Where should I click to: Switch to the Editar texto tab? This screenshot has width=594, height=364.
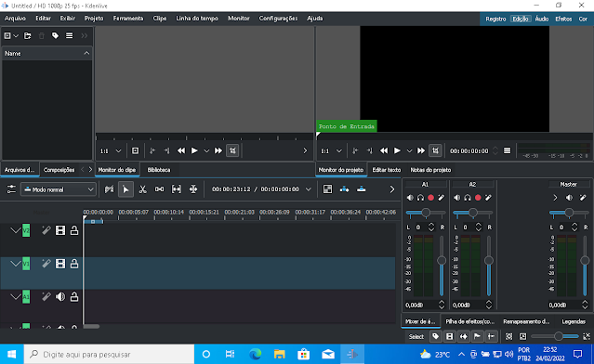[x=387, y=170]
